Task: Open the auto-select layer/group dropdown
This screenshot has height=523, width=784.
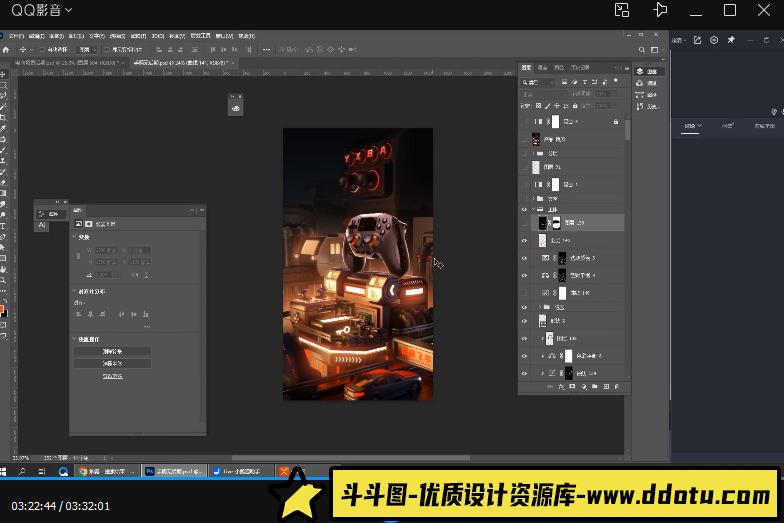Action: [87, 50]
